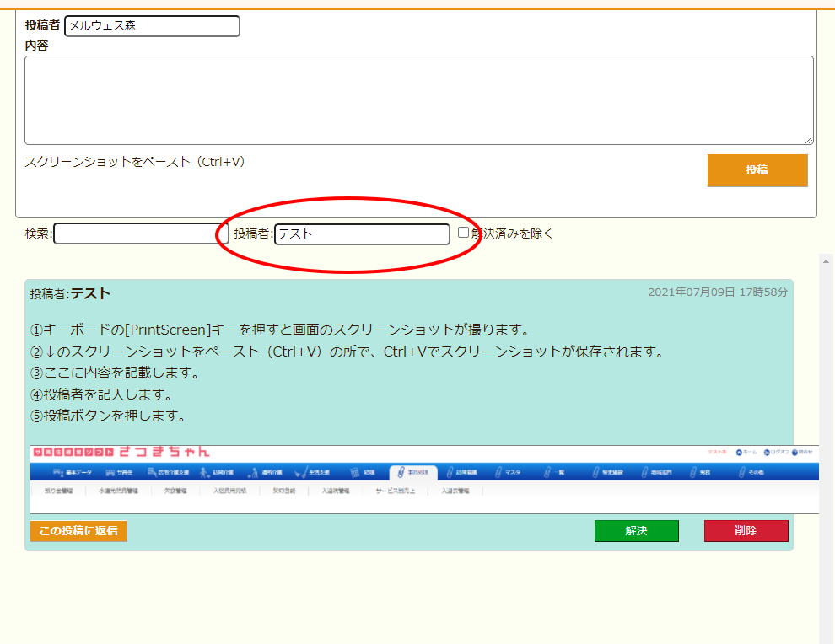Mark the post with green 解決 button
835x644 pixels.
[636, 531]
